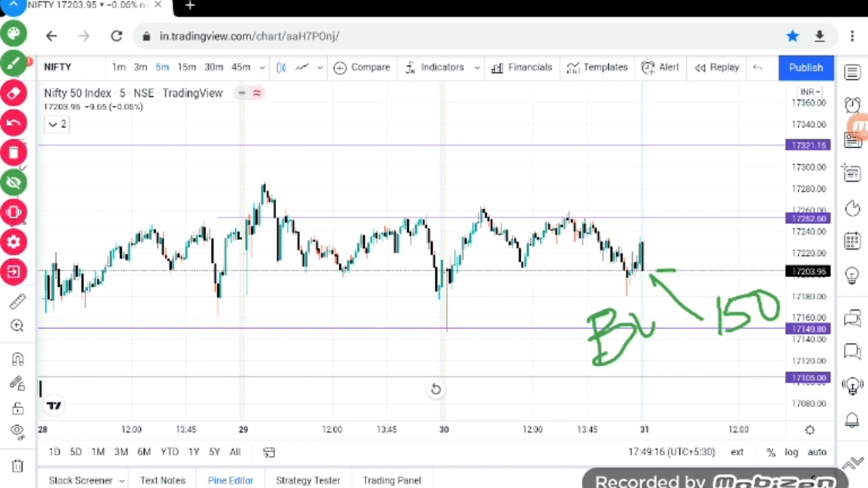Open a new browser tab
Screen dimensions: 868x488
(x=190, y=6)
